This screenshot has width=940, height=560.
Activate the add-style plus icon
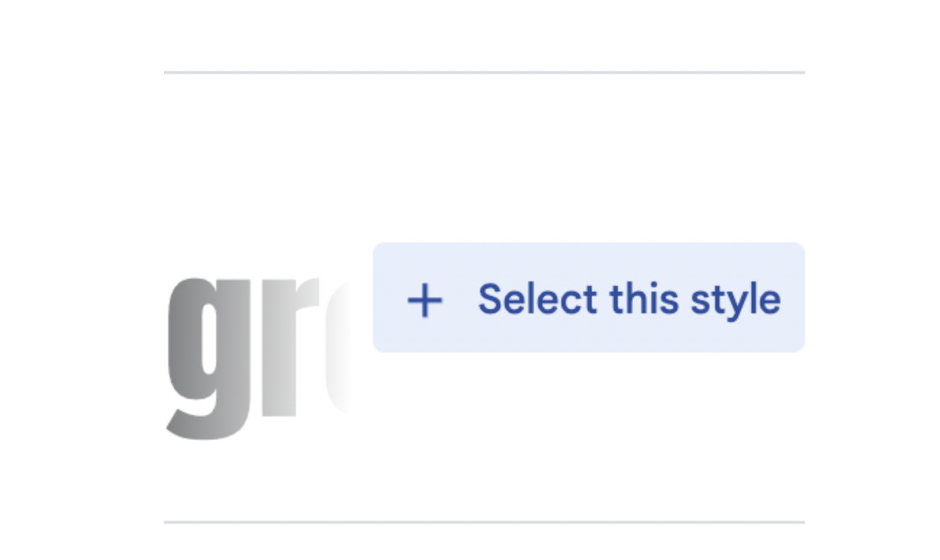pos(425,300)
